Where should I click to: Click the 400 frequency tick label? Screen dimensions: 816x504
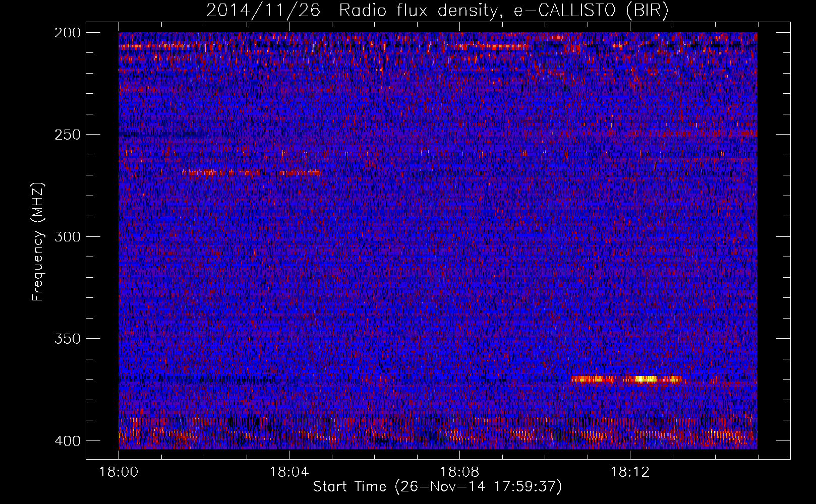pyautogui.click(x=67, y=440)
